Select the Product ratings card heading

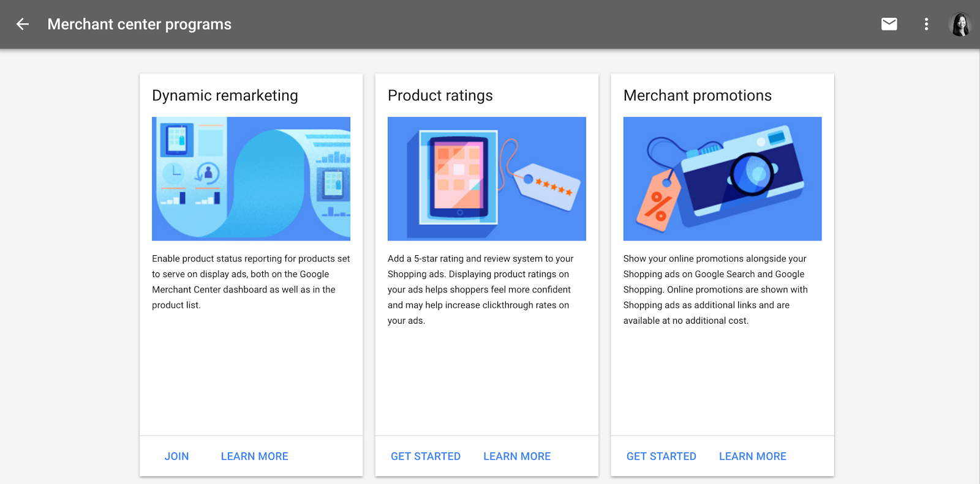pos(440,95)
